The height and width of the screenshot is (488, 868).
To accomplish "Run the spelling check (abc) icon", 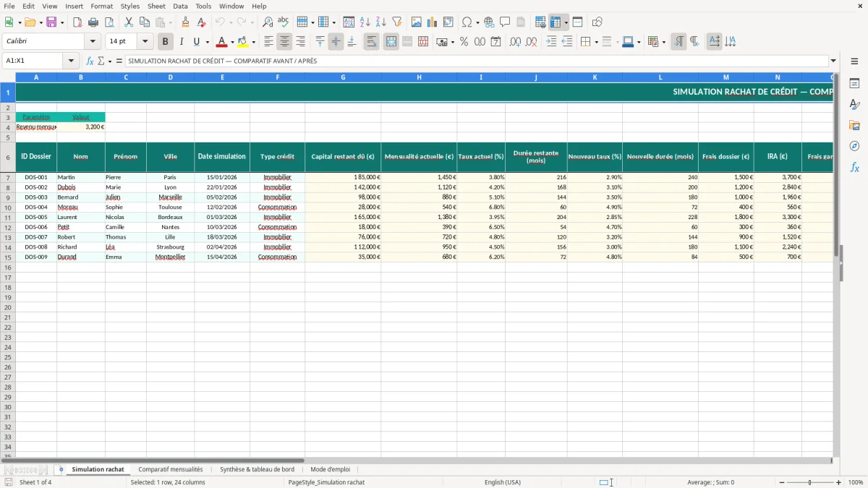I will click(x=283, y=22).
